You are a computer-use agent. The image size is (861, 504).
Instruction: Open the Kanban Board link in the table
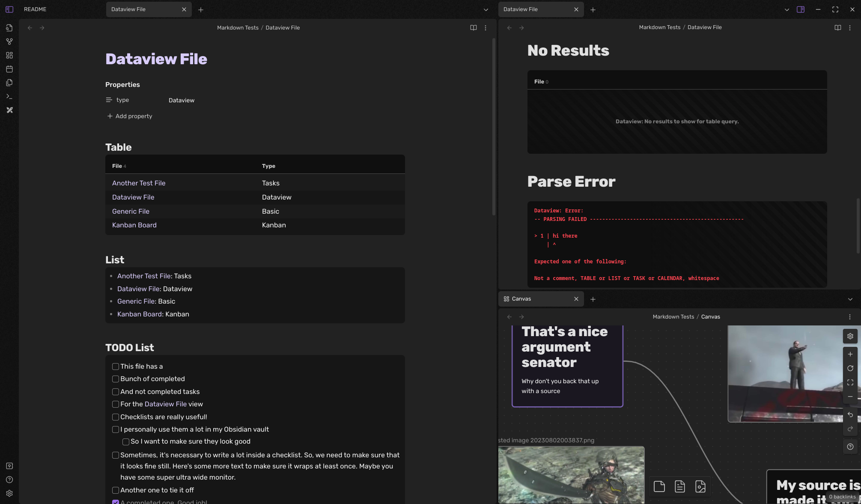click(x=134, y=225)
